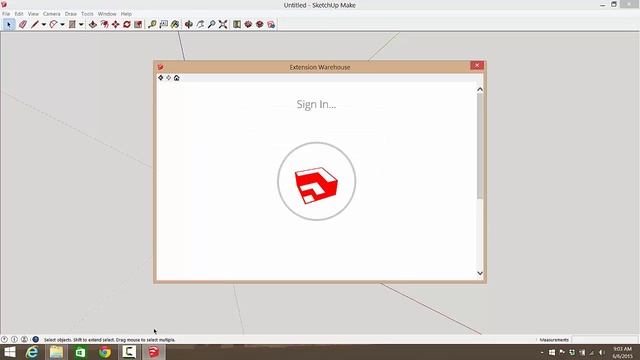Open the 3D Warehouse toolbar icon

[248, 24]
